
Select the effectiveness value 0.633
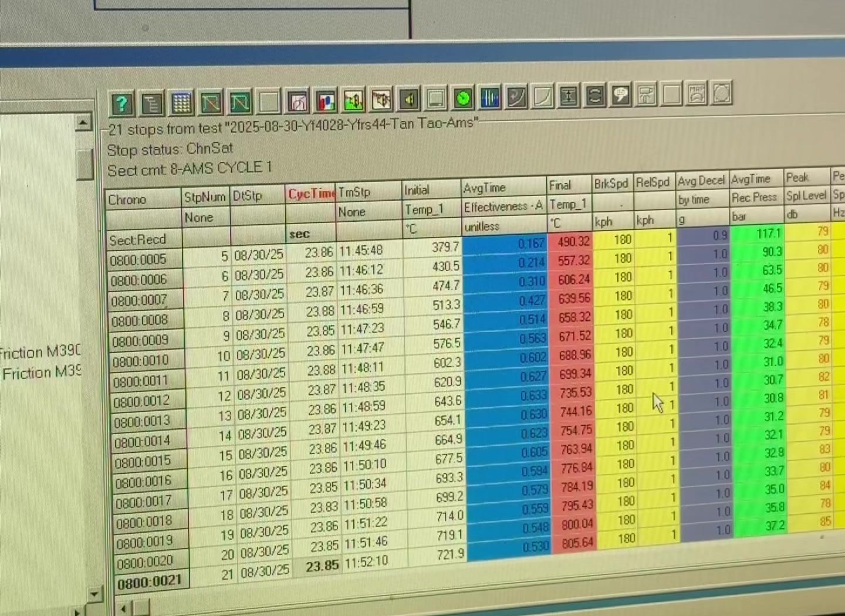(506, 396)
